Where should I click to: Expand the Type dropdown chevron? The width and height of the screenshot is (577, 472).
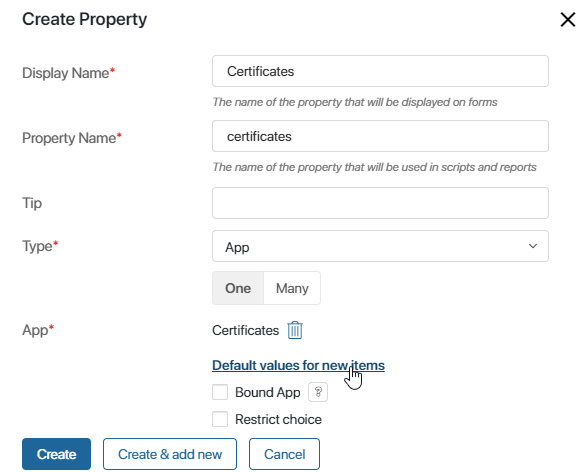click(532, 246)
